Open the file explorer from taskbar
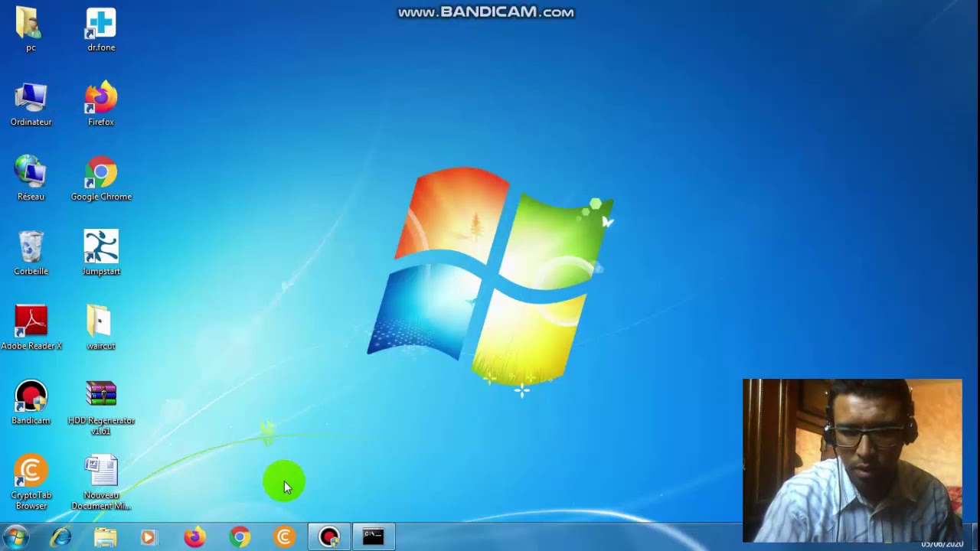The height and width of the screenshot is (551, 980). tap(105, 537)
